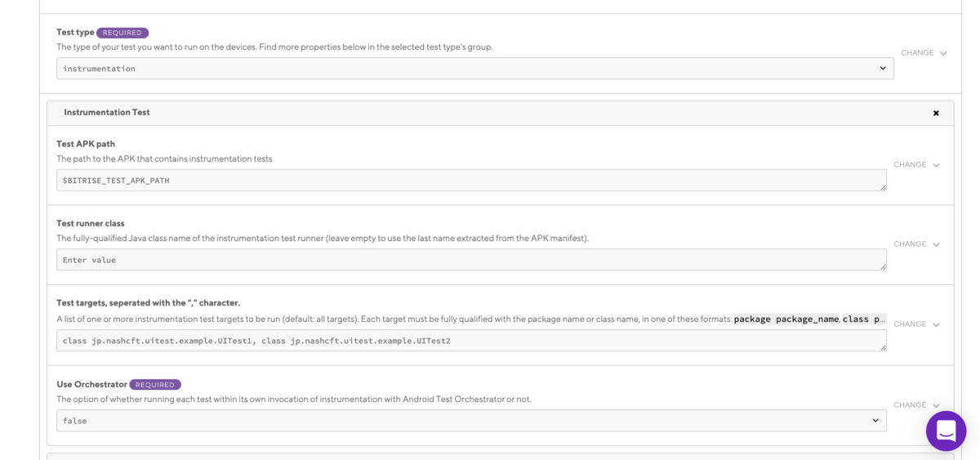Click the description 'The path to the APK that contains instrumentation tests'
Viewport: 980px width, 460px height.
[x=164, y=159]
